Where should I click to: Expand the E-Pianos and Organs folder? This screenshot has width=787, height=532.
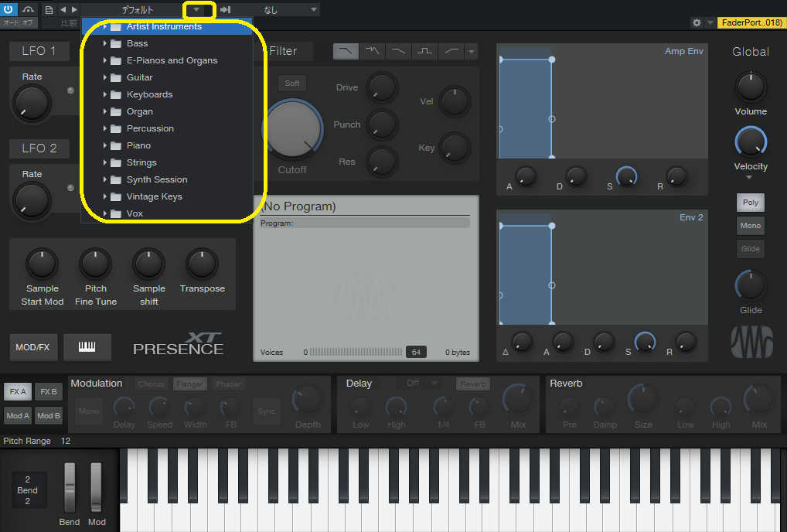coord(105,61)
